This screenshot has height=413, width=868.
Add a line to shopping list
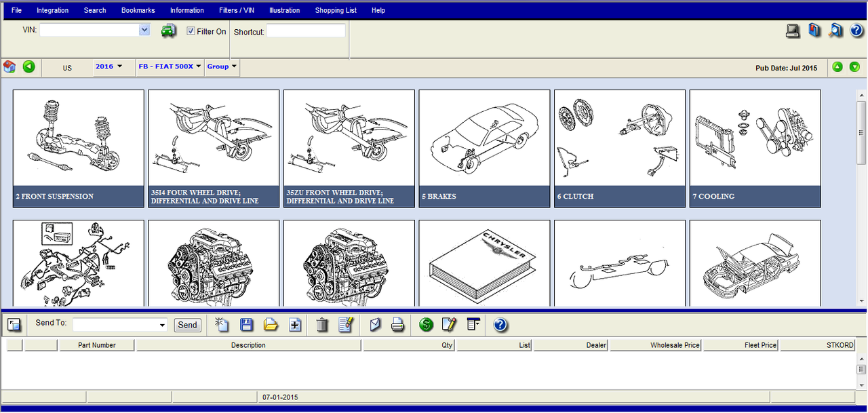point(295,325)
